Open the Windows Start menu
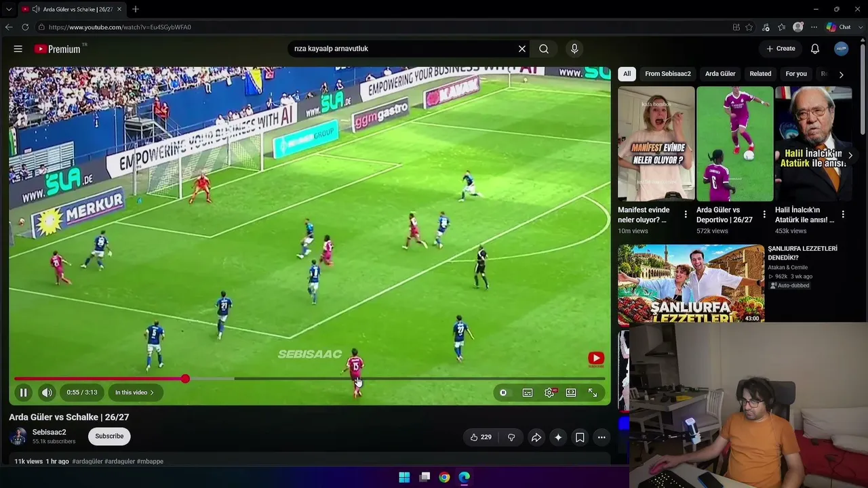Screen dimensions: 868x488 point(404,477)
